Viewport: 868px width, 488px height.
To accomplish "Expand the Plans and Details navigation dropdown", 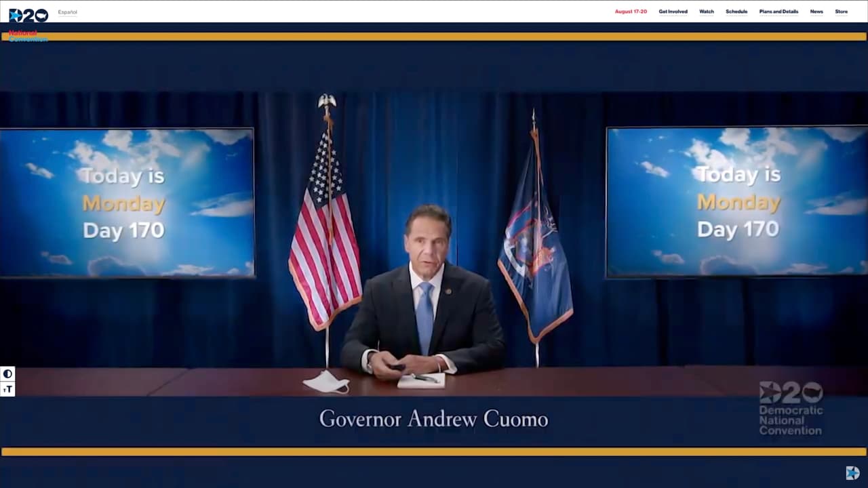I will click(x=778, y=12).
